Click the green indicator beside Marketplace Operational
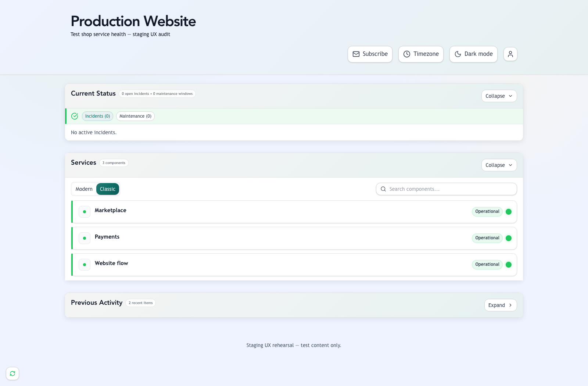 click(x=509, y=212)
